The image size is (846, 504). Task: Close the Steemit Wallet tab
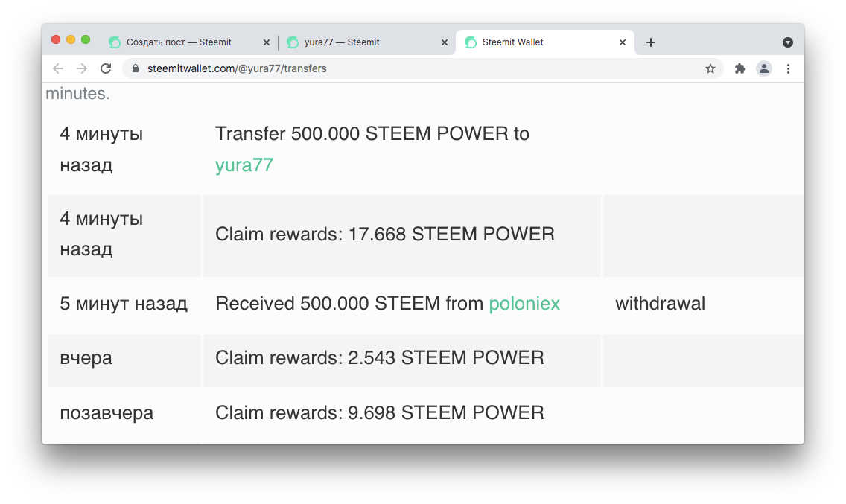(623, 42)
